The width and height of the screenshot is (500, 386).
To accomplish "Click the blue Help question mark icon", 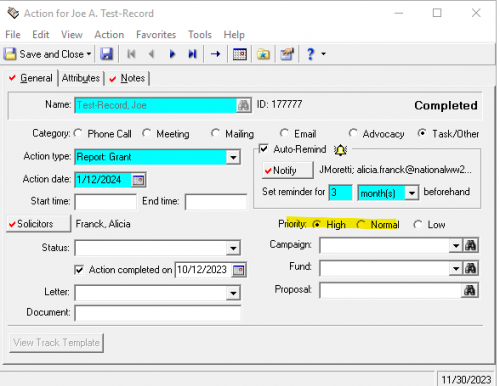I will 310,54.
